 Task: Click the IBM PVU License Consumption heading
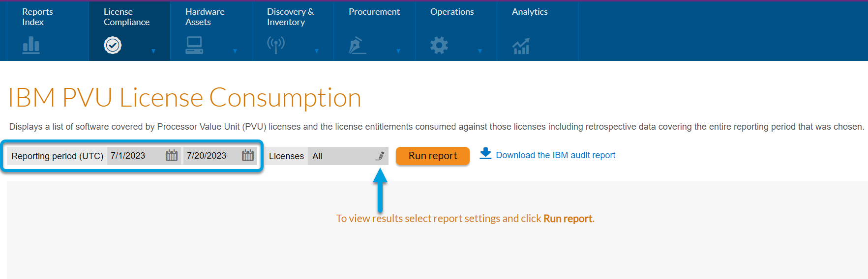point(185,98)
